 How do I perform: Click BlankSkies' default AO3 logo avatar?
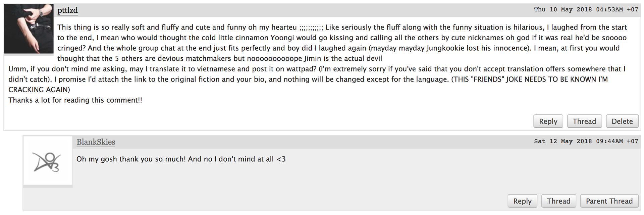(48, 161)
